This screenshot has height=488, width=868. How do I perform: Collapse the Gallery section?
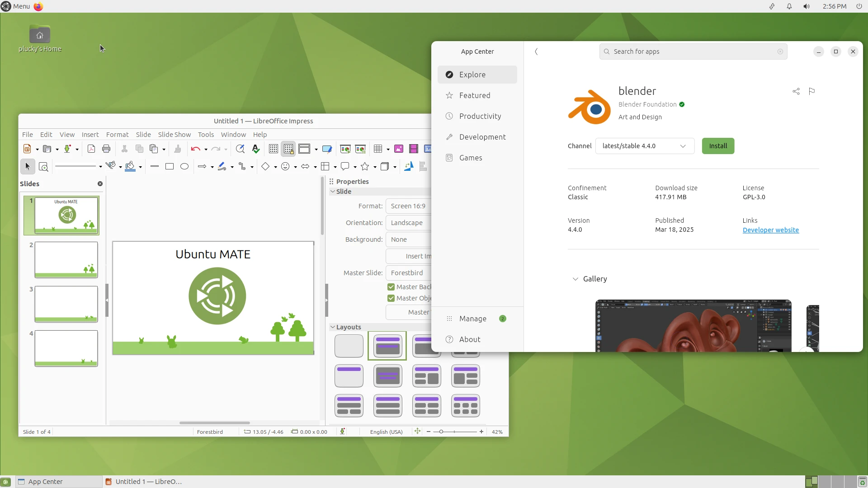pos(576,279)
